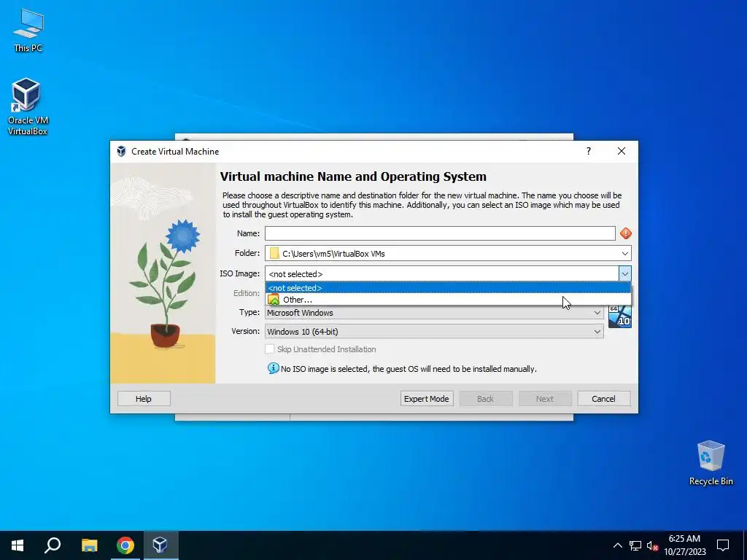Click the dialog's question mark help button
The height and width of the screenshot is (560, 747).
pos(589,151)
